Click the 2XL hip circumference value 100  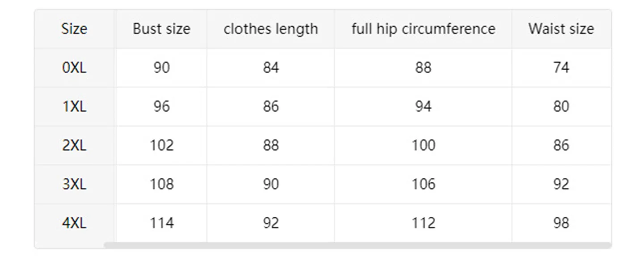point(423,145)
